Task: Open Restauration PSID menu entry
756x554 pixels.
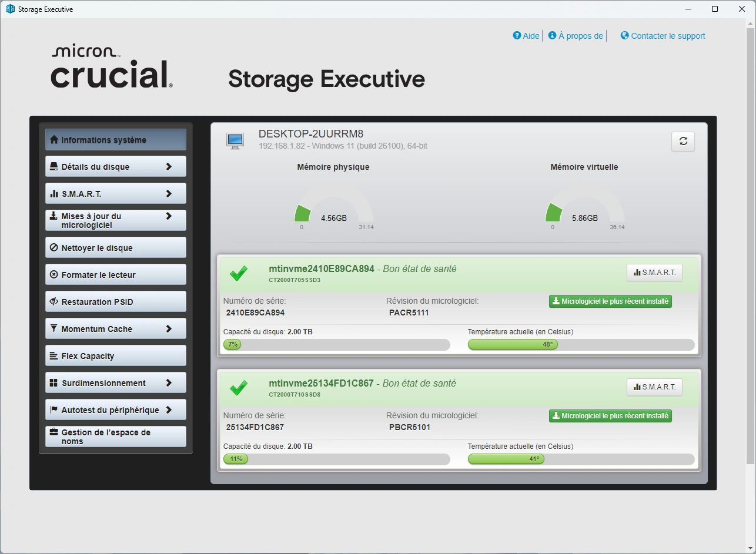Action: 116,301
